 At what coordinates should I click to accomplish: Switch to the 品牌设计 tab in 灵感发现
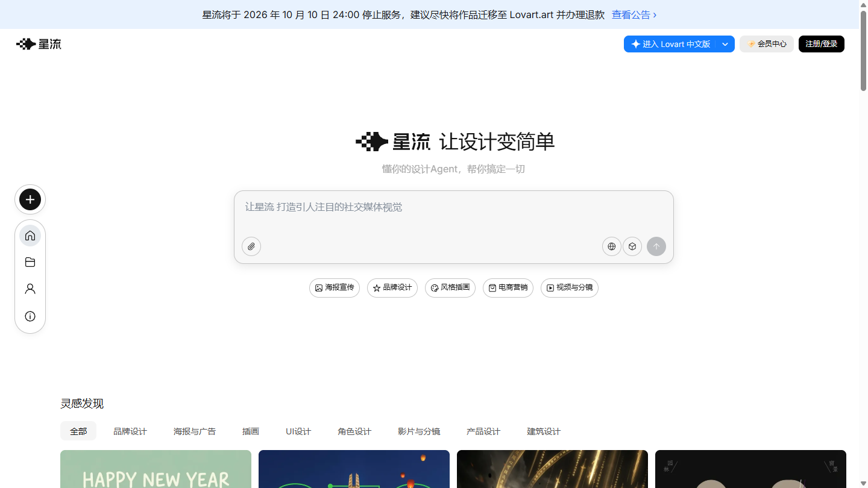[x=130, y=431]
